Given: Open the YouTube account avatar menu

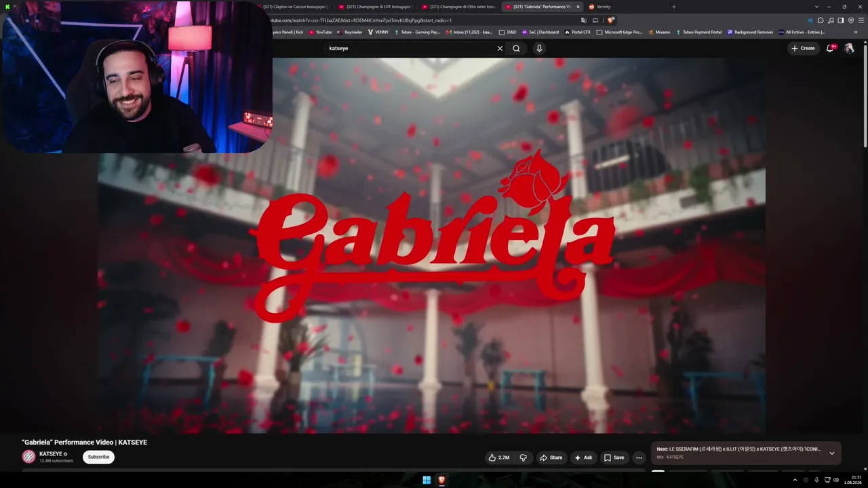Looking at the screenshot, I should tap(849, 48).
